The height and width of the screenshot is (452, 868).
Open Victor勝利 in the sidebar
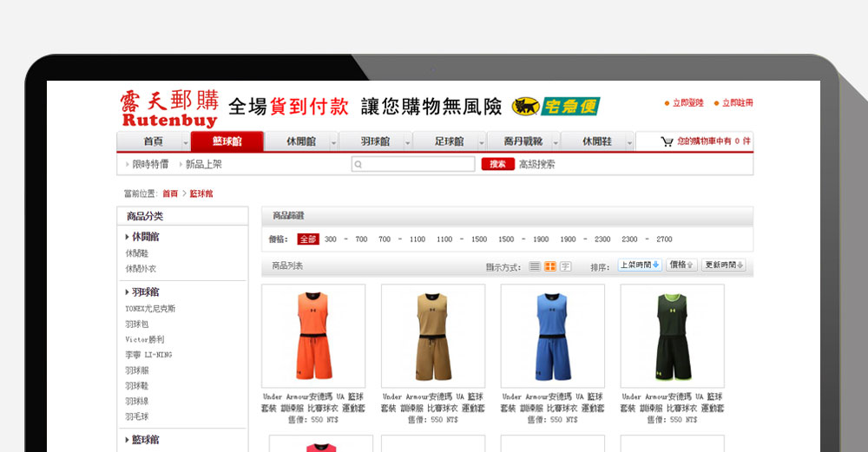(x=144, y=340)
